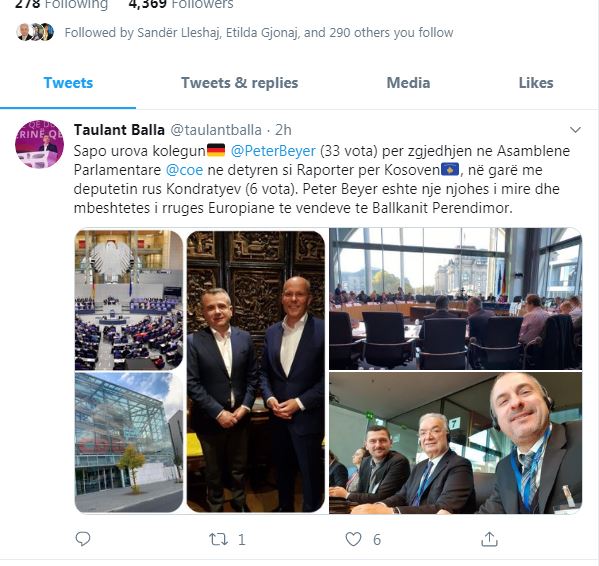This screenshot has height=566, width=599.
Task: Click Taulant Balla's profile avatar
Action: [x=39, y=144]
